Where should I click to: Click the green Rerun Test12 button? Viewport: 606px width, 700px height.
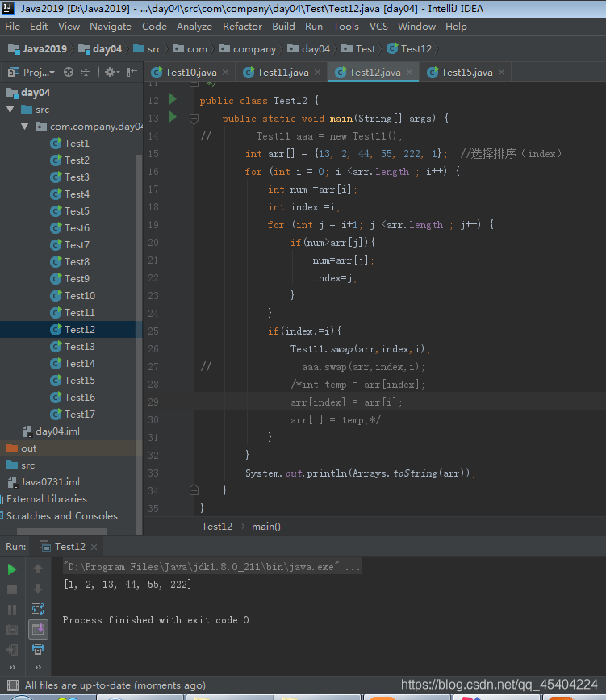click(x=12, y=569)
